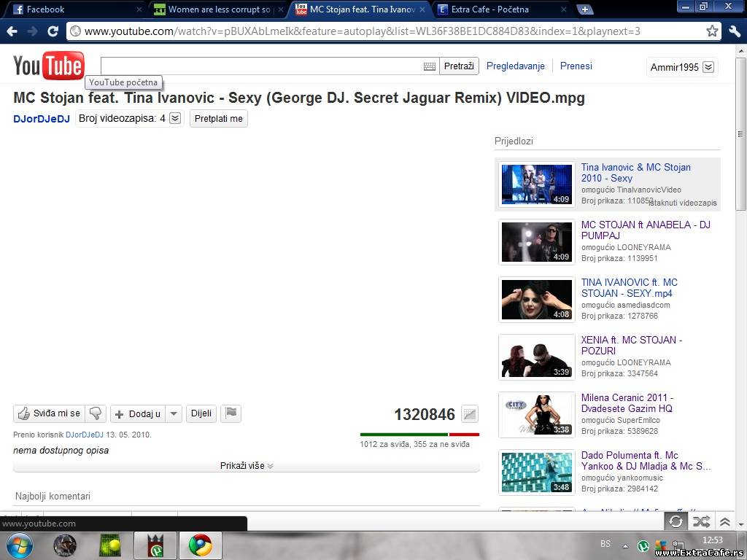Click view count 1320846
Image resolution: width=747 pixels, height=560 pixels.
tap(425, 414)
